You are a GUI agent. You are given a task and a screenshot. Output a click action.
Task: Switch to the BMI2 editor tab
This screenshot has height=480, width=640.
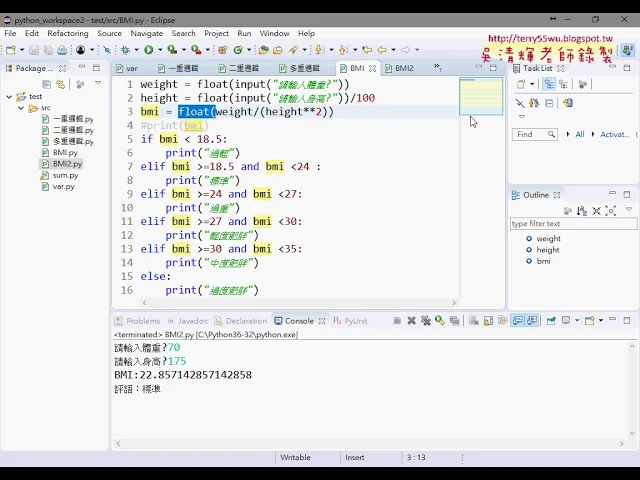tap(400, 68)
